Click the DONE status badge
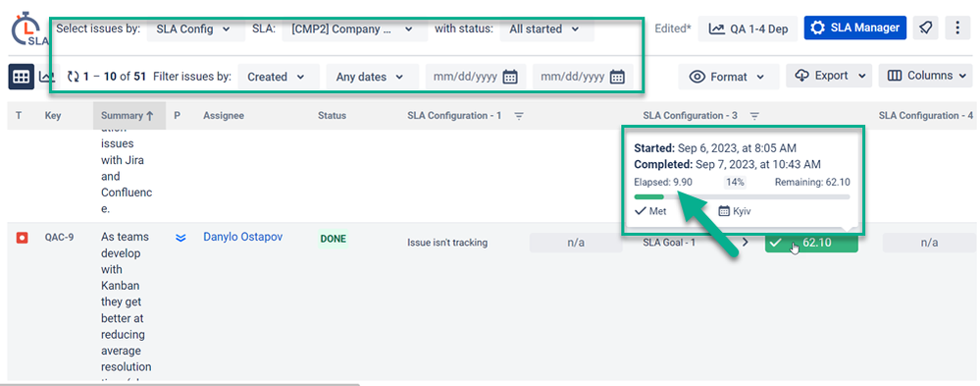The height and width of the screenshot is (386, 980). point(334,239)
